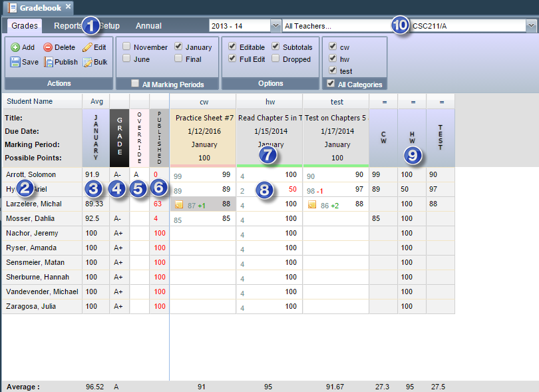The height and width of the screenshot is (392, 539).
Task: Uncheck the January marking period checkbox
Action: tap(178, 46)
